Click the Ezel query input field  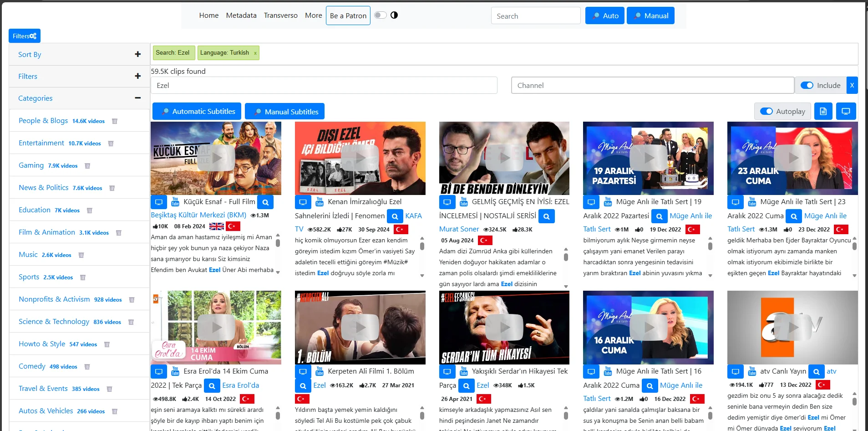pos(324,85)
